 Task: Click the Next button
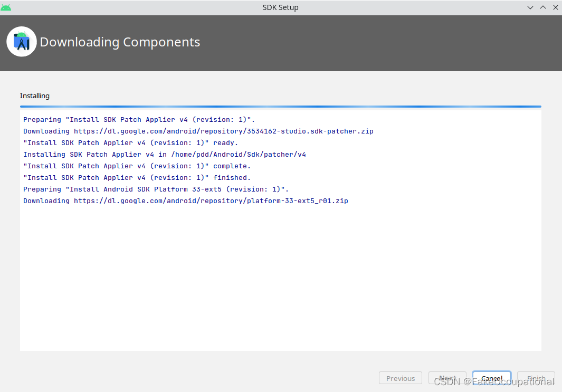447,378
